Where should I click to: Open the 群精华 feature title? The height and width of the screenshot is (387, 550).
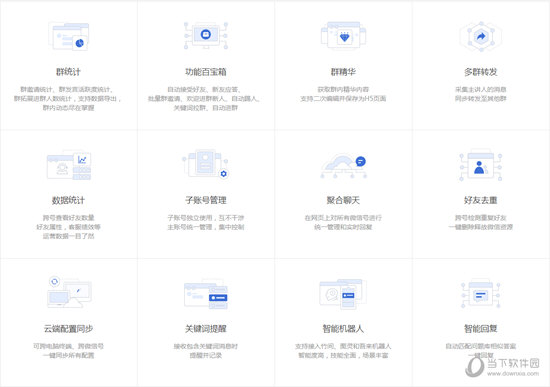tap(343, 72)
